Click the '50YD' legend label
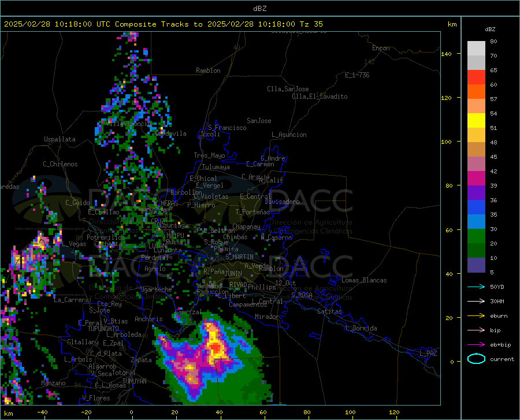The image size is (520, 420). pos(497,287)
